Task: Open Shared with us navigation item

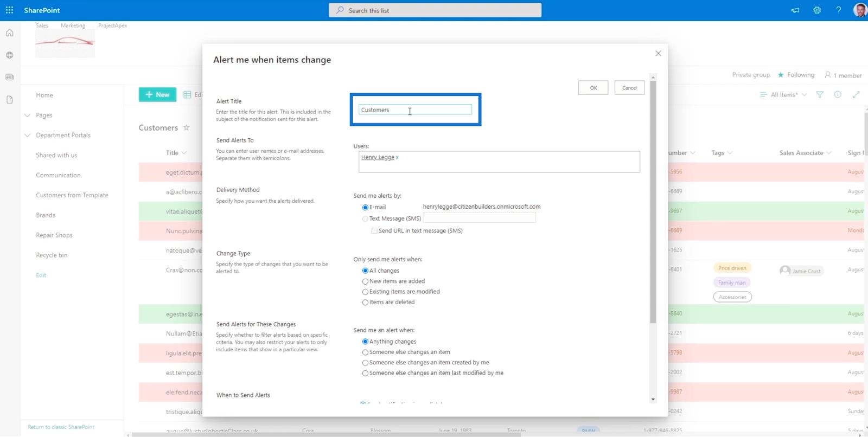Action: (x=56, y=155)
